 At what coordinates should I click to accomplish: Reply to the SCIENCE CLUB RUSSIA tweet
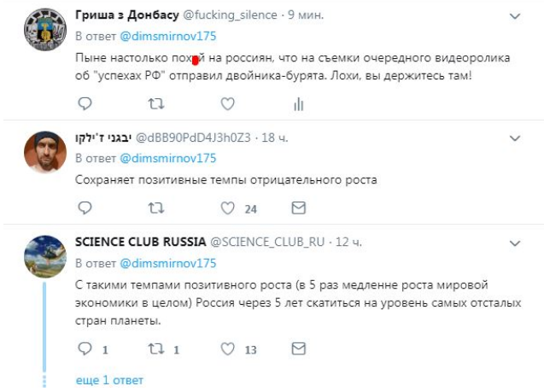tap(85, 348)
